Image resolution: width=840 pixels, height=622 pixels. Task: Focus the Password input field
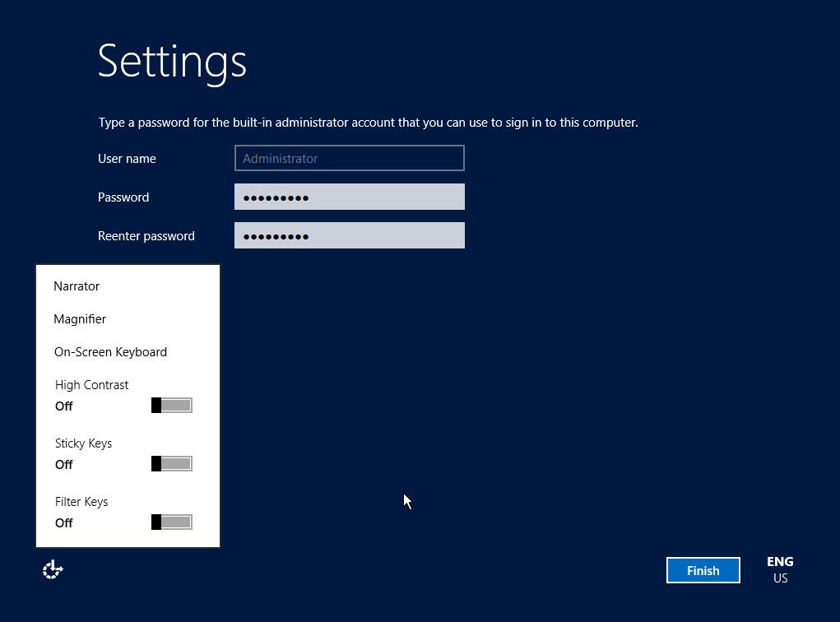[350, 197]
